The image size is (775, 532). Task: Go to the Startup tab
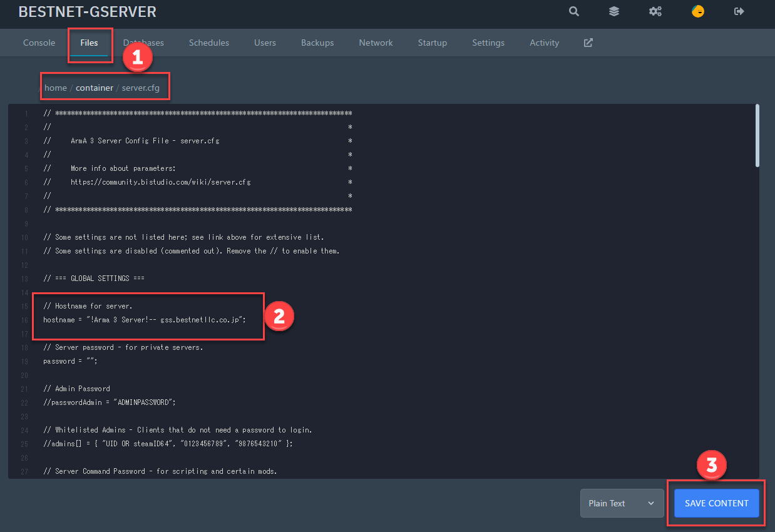tap(433, 43)
